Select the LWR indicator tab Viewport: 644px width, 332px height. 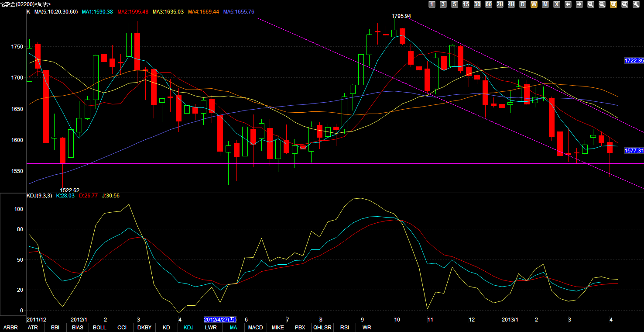tap(211, 328)
